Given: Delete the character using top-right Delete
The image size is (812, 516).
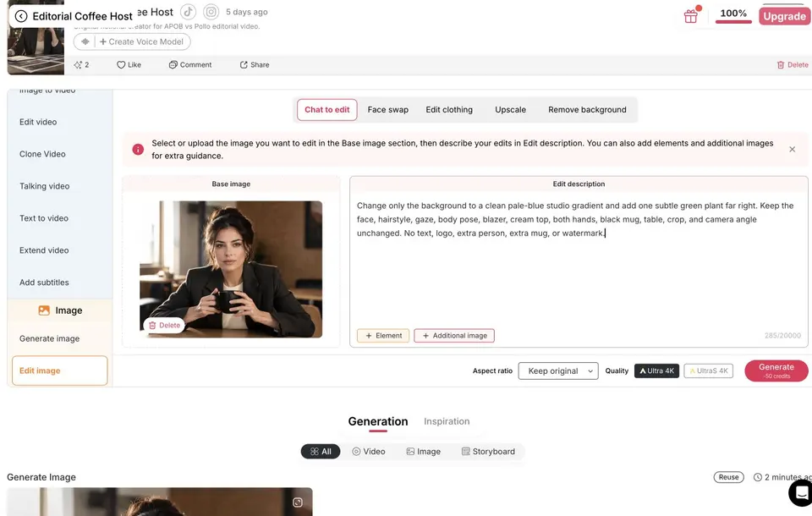Looking at the screenshot, I should click(793, 65).
